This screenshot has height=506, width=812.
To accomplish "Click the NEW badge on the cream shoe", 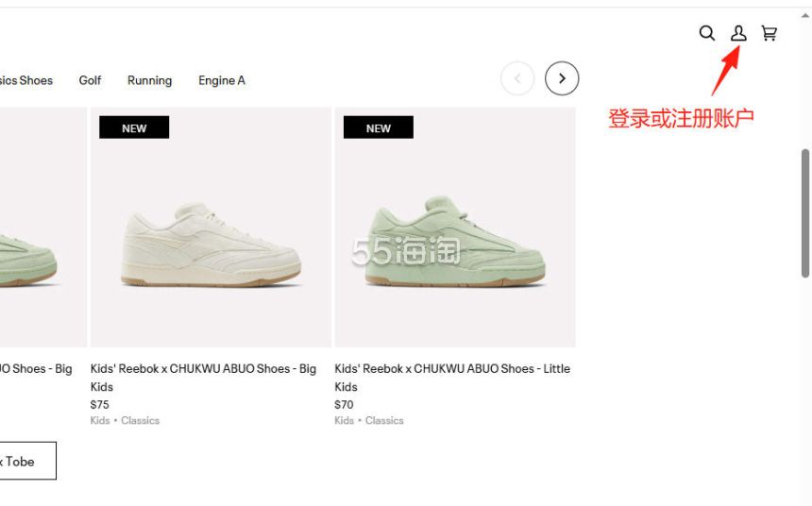I will click(x=134, y=127).
